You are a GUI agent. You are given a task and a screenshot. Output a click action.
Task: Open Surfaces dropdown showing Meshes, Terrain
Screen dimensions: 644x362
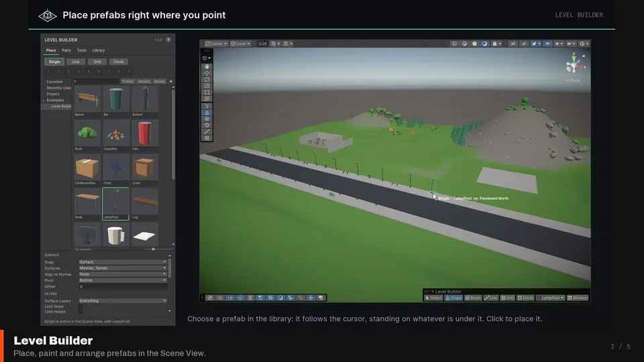123,268
